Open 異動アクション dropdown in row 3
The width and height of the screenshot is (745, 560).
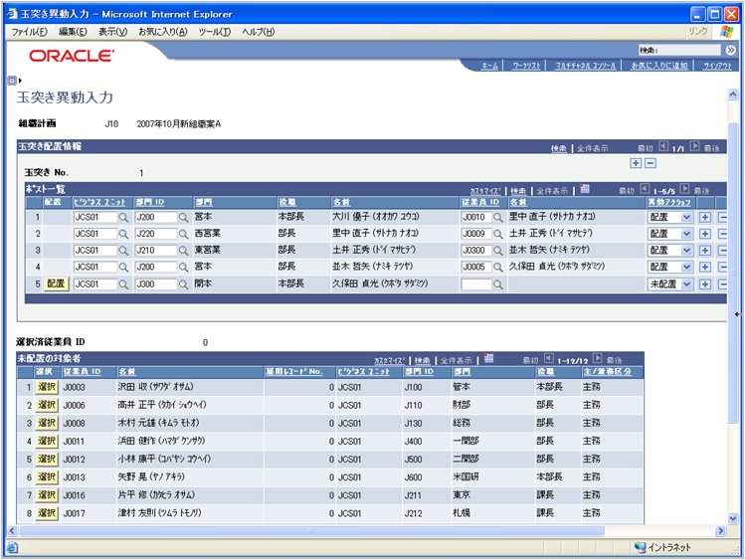670,251
